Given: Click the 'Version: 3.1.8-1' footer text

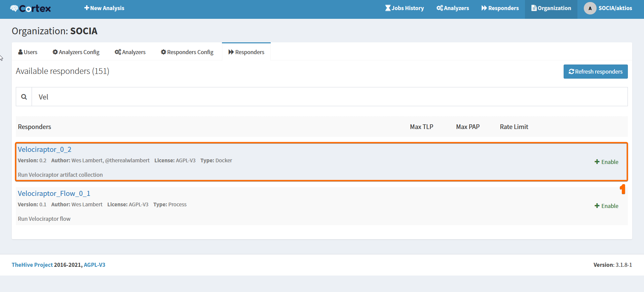Looking at the screenshot, I should 613,265.
